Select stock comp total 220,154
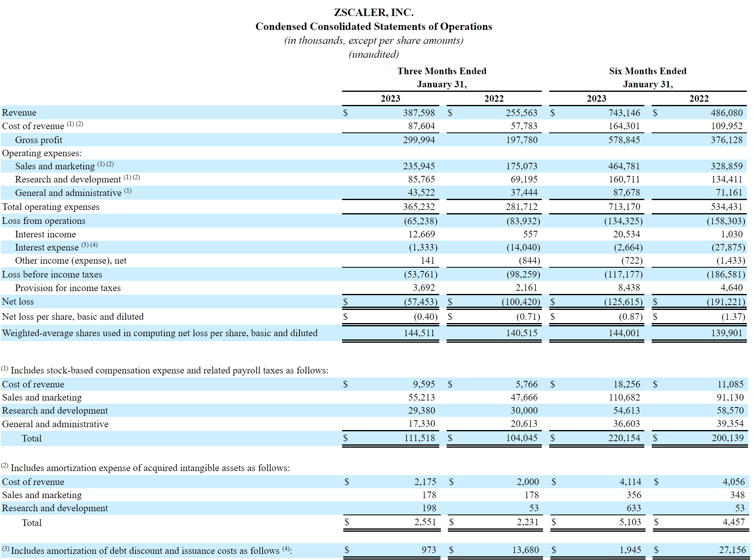Image resolution: width=753 pixels, height=560 pixels. tap(624, 438)
